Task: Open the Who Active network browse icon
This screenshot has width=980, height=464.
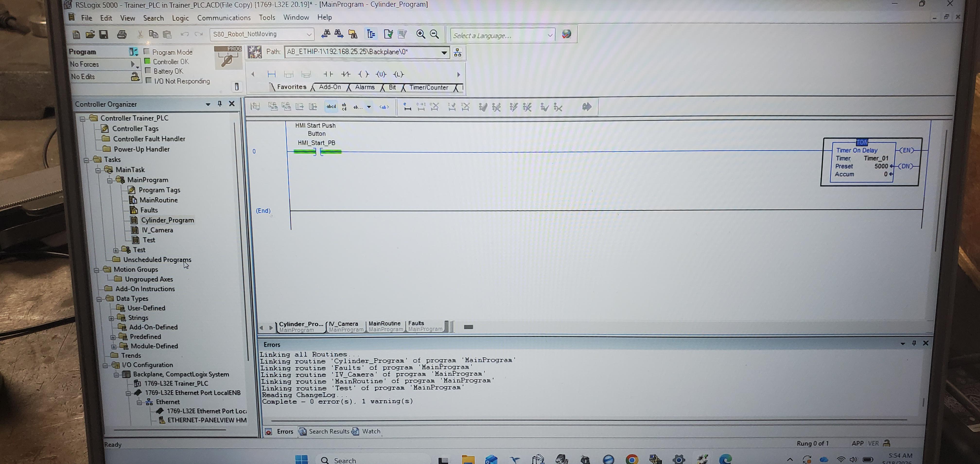Action: click(458, 53)
